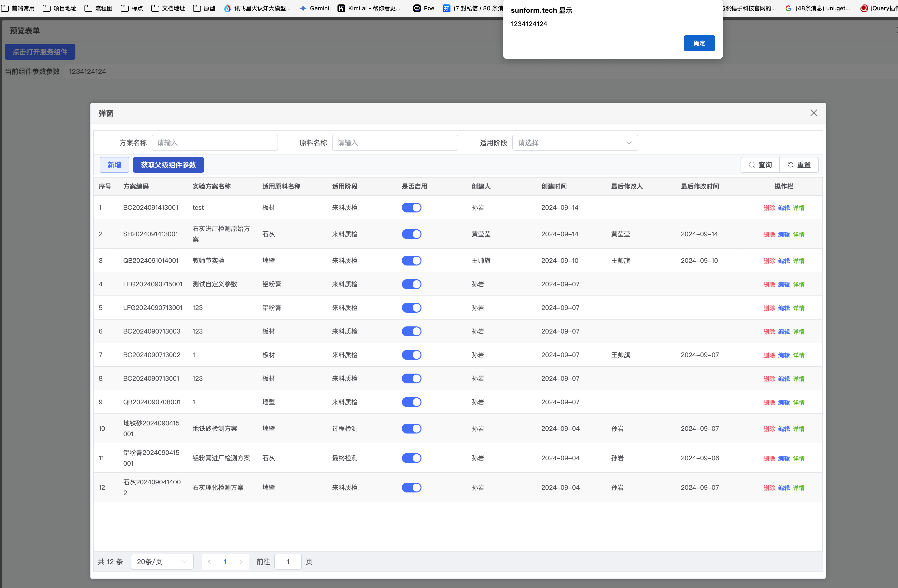Viewport: 898px width, 588px height.
Task: Toggle 是否启用 for SH2024091413001
Action: click(x=411, y=234)
